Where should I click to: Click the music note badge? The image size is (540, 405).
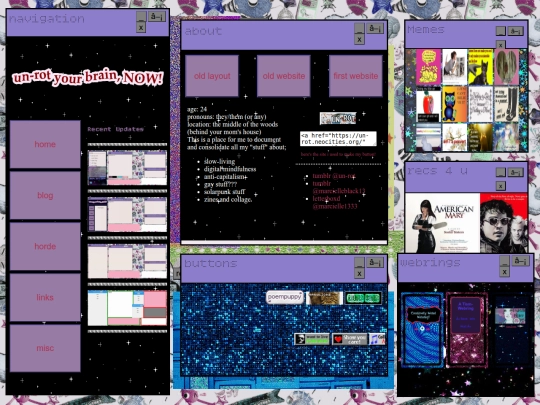pyautogui.click(x=377, y=339)
